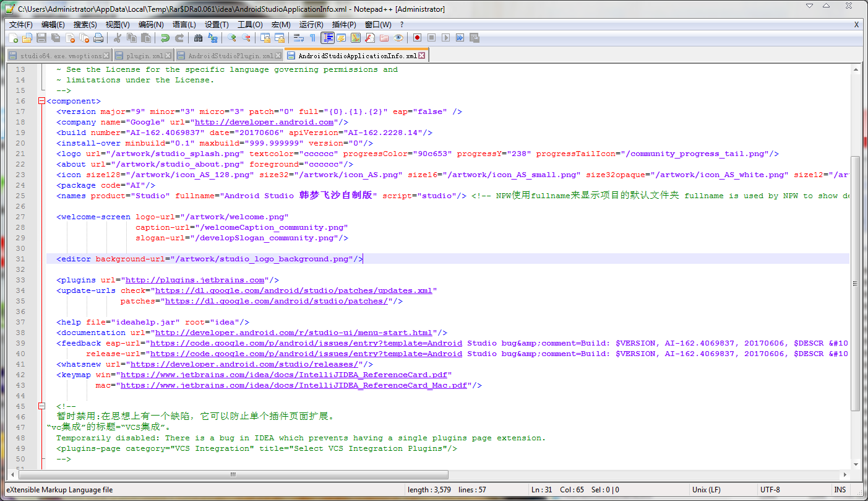Toggle the indent guide button
This screenshot has height=501, width=868.
click(x=327, y=38)
